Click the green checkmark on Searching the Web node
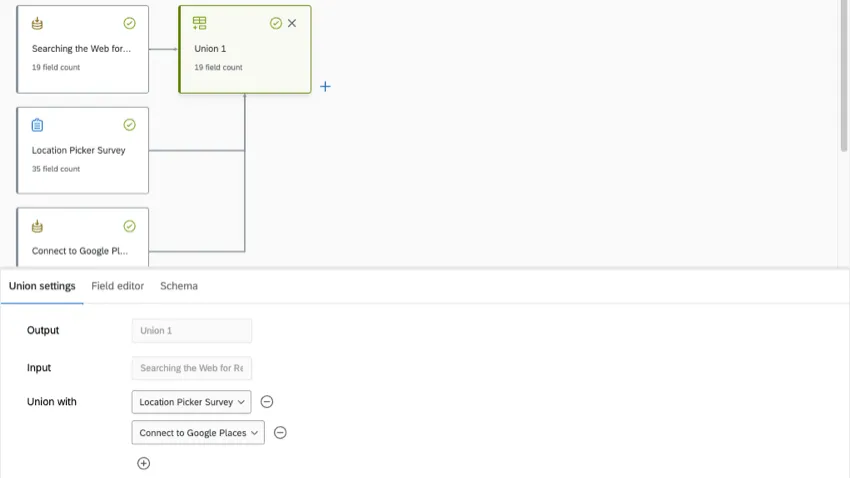 (129, 23)
